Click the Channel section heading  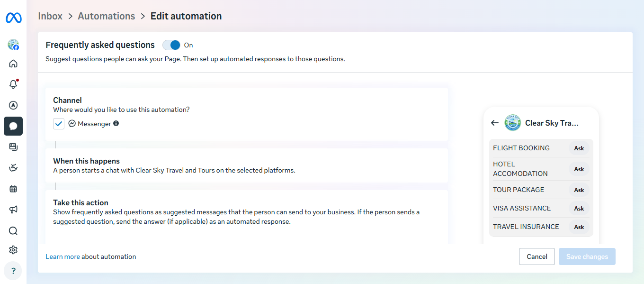pos(67,100)
